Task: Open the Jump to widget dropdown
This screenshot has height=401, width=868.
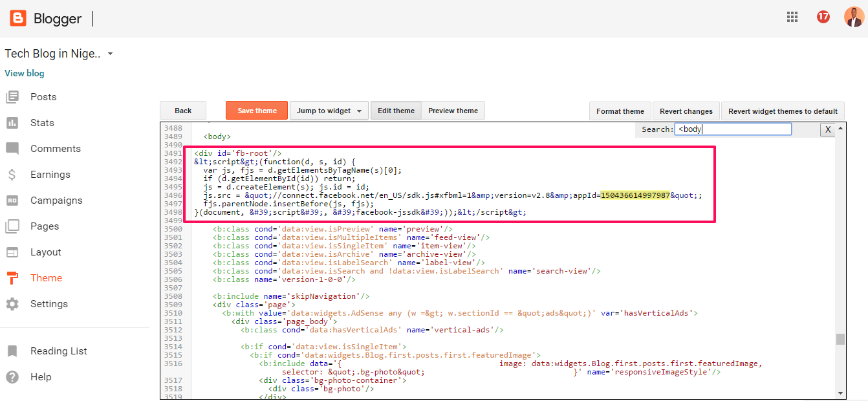Action: [329, 110]
